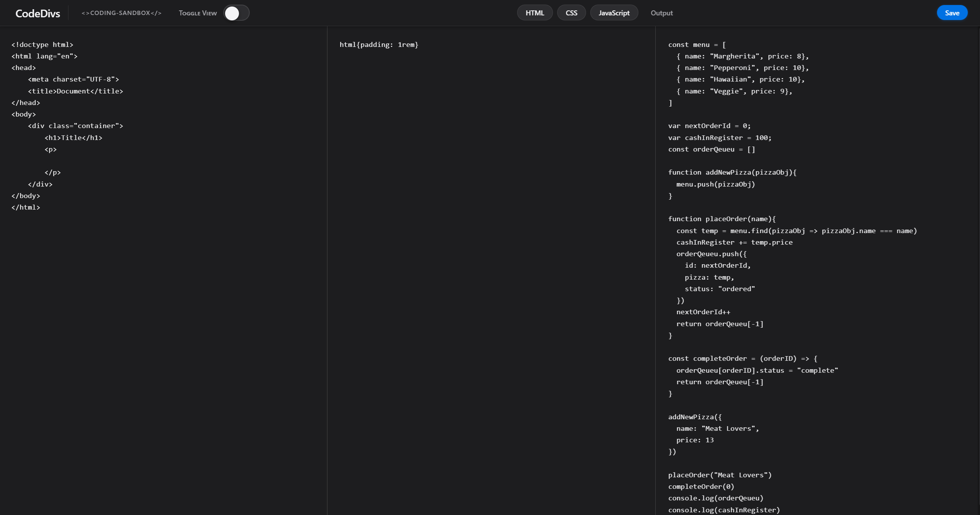
Task: Click the CODING-SANDBOX label icon
Action: pos(121,13)
